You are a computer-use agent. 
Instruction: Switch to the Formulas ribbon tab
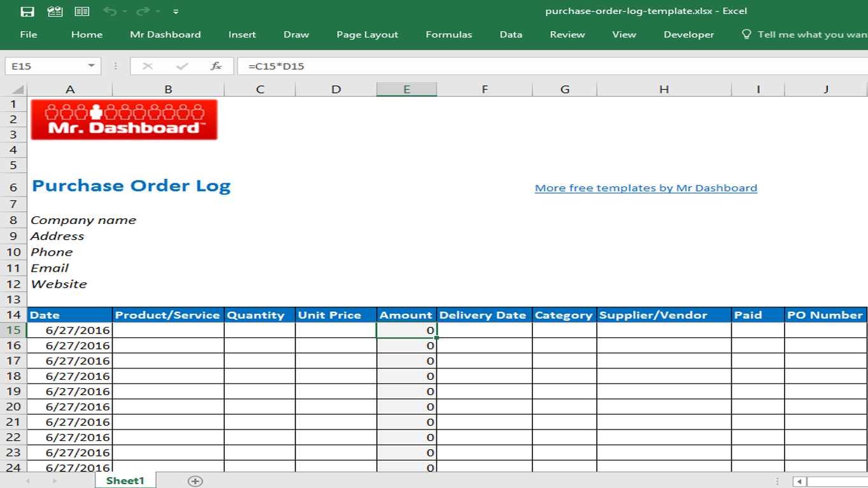click(448, 34)
